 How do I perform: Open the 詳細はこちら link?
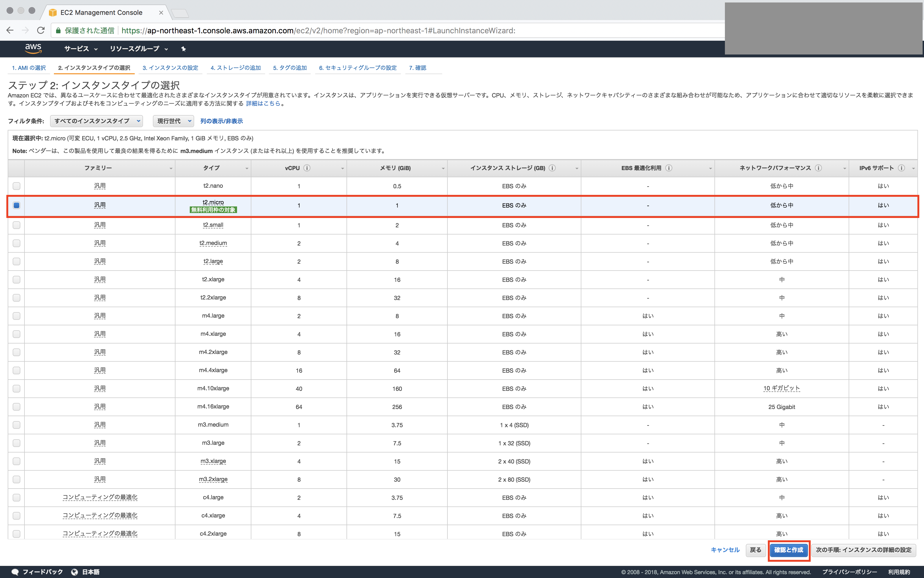coord(263,103)
